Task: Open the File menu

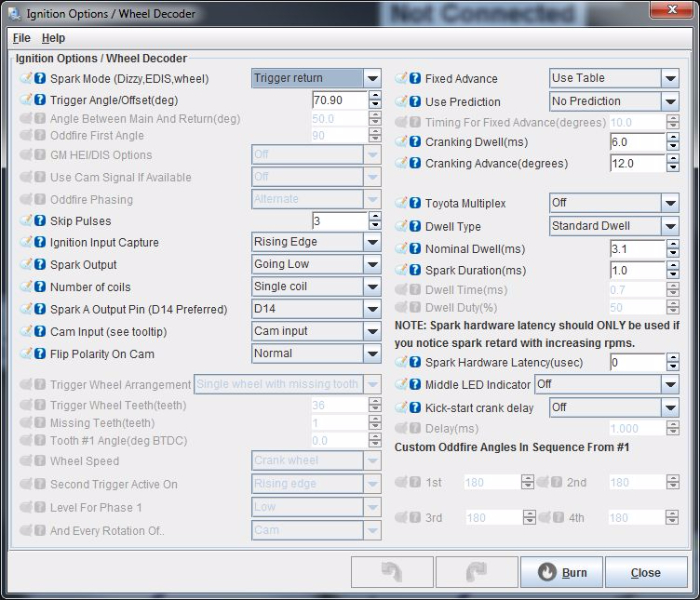Action: point(21,38)
